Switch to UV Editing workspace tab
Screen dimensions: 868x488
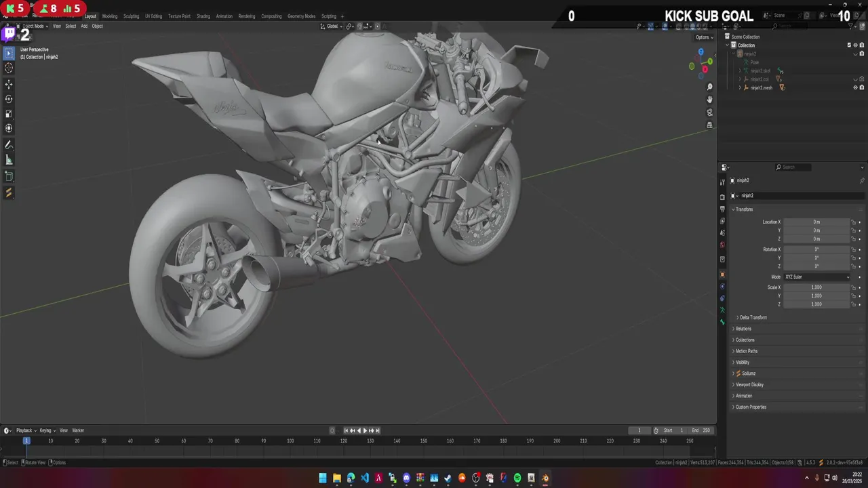tap(153, 16)
